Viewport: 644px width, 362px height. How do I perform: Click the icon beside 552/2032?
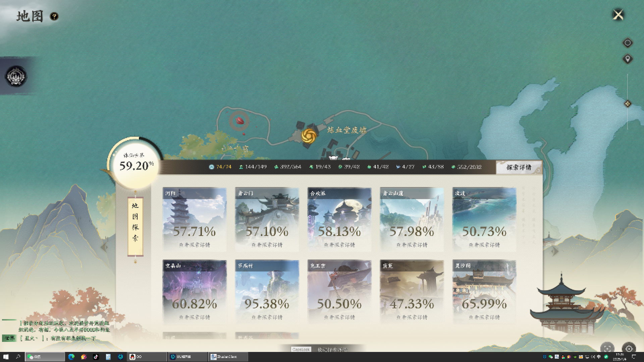tap(453, 167)
